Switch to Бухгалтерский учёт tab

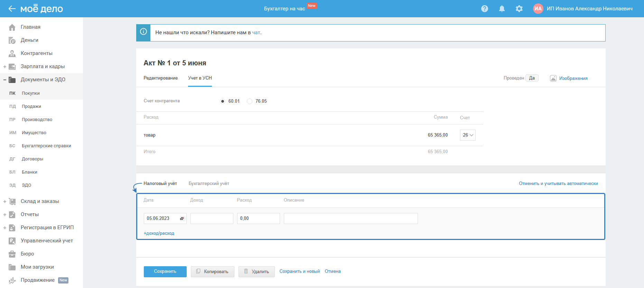209,184
